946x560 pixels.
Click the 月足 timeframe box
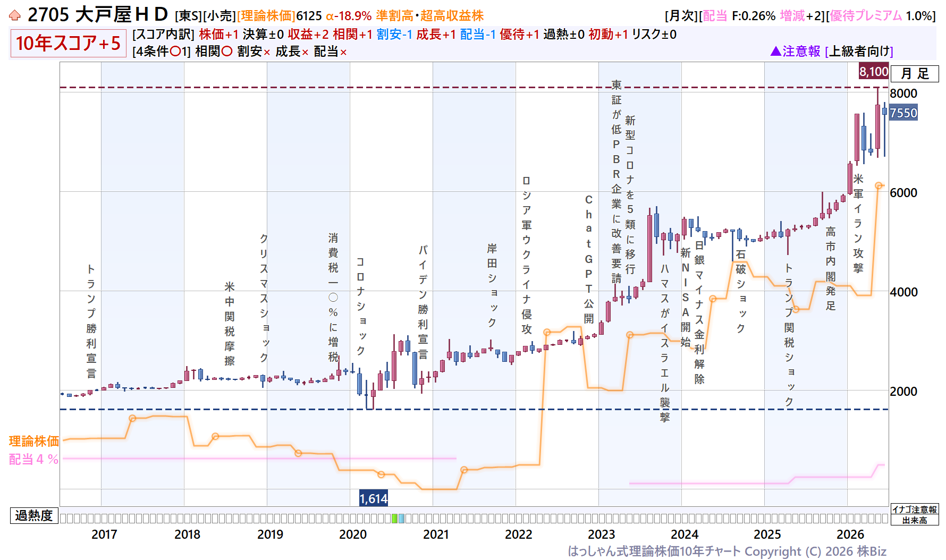coord(915,73)
